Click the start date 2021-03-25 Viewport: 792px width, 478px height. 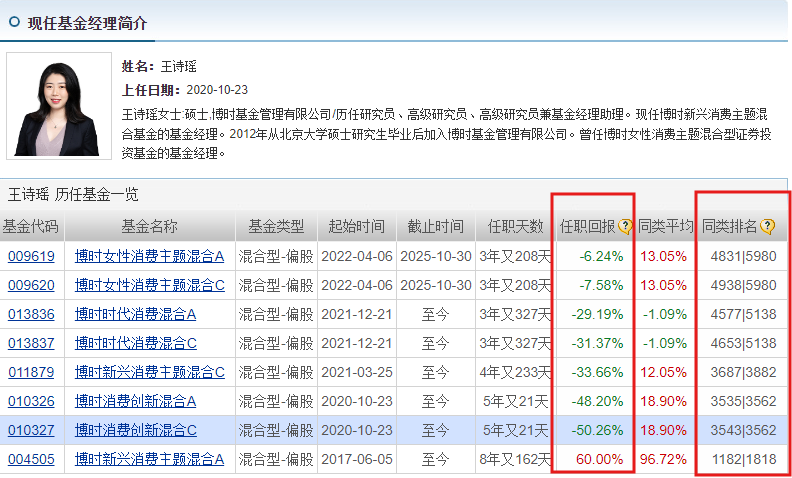(357, 372)
